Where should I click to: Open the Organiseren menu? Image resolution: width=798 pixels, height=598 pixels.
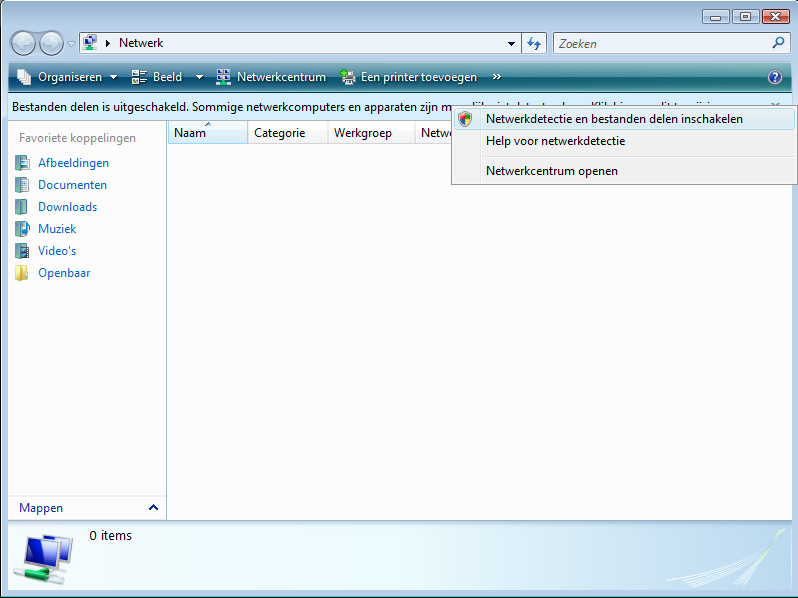point(67,77)
